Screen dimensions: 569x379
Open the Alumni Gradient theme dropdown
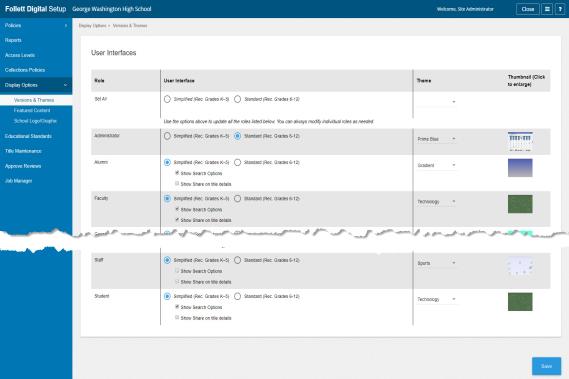pyautogui.click(x=436, y=165)
